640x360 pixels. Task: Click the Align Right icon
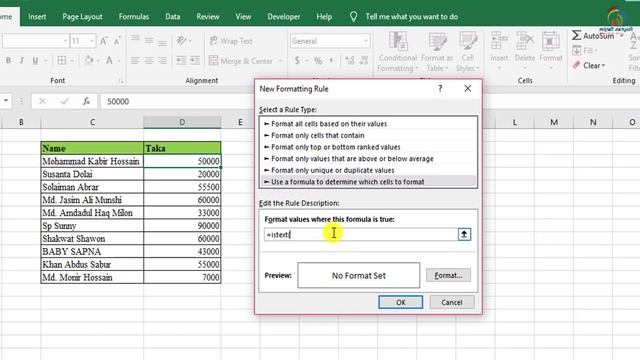tap(162, 61)
